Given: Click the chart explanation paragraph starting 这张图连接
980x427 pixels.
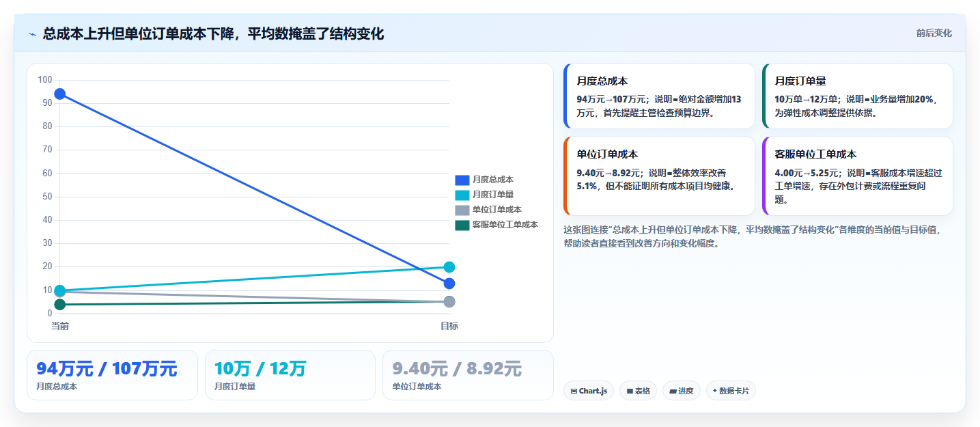Looking at the screenshot, I should pos(753,236).
